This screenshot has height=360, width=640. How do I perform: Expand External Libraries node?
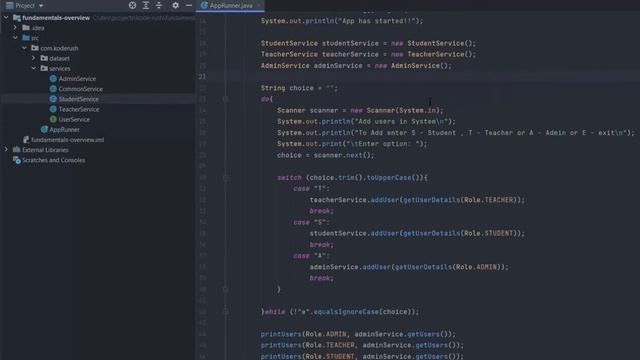[x=6, y=150]
